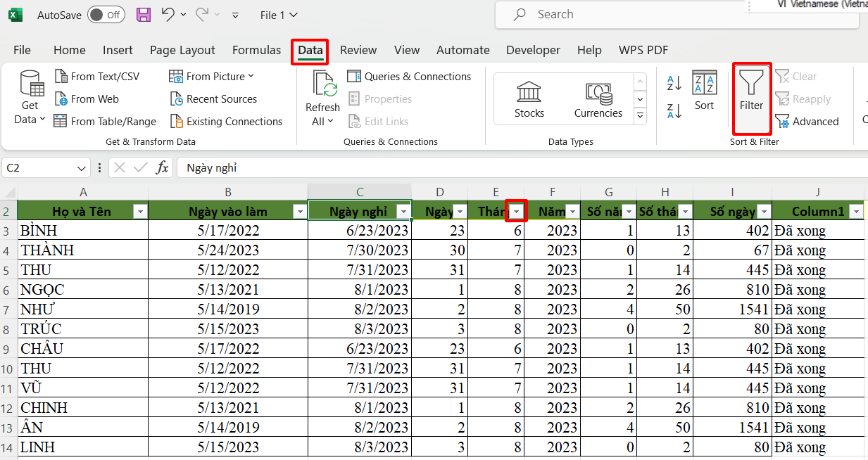Click the Sort Z to A icon
The image size is (868, 460).
pos(673,110)
